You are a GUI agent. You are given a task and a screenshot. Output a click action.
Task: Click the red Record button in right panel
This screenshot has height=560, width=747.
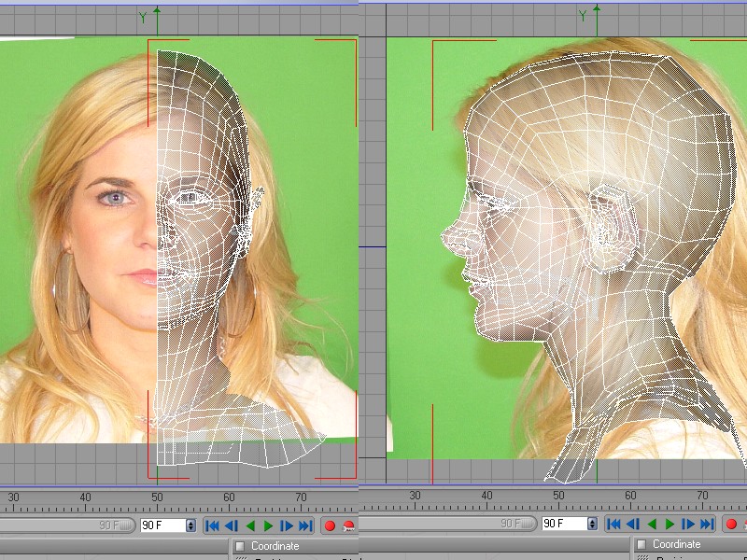[x=731, y=524]
